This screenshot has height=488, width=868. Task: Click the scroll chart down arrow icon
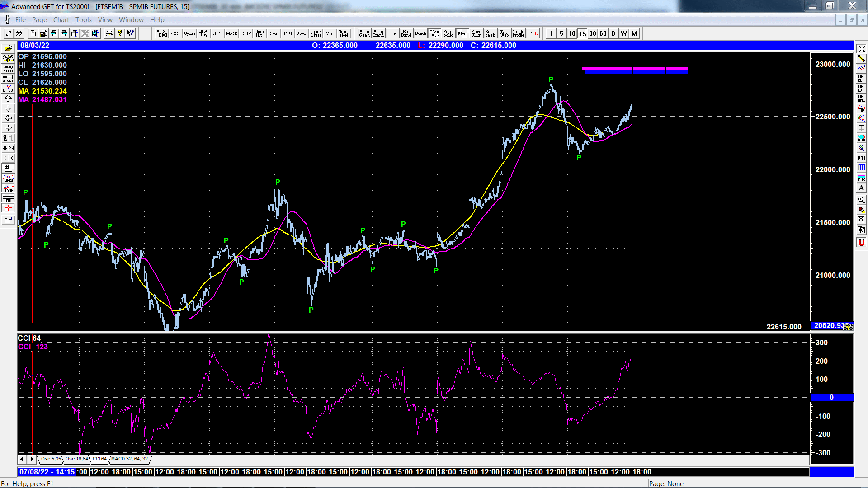(x=8, y=108)
